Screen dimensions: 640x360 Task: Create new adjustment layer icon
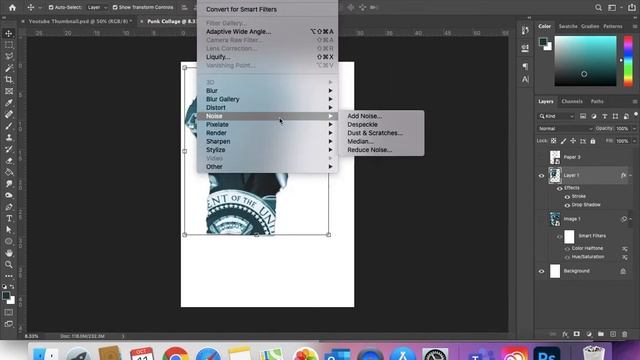tap(589, 334)
